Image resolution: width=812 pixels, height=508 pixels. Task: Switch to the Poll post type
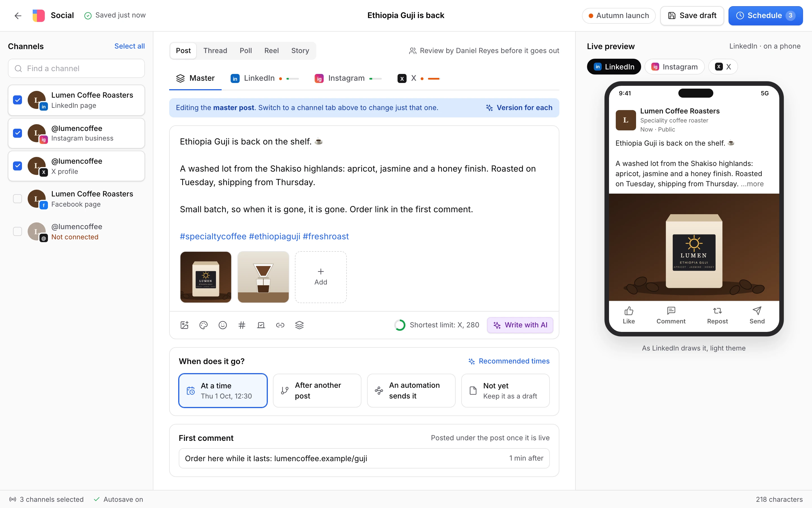(246, 51)
